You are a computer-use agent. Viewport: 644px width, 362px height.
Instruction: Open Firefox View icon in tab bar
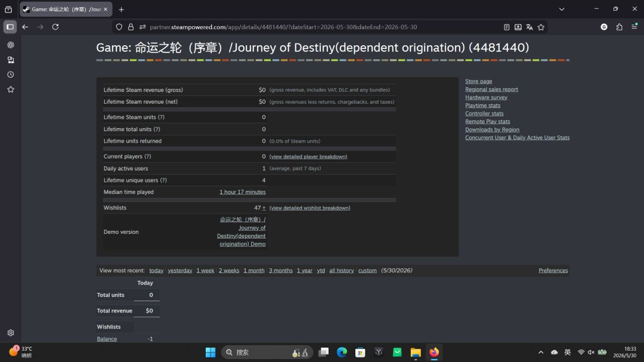(8, 9)
